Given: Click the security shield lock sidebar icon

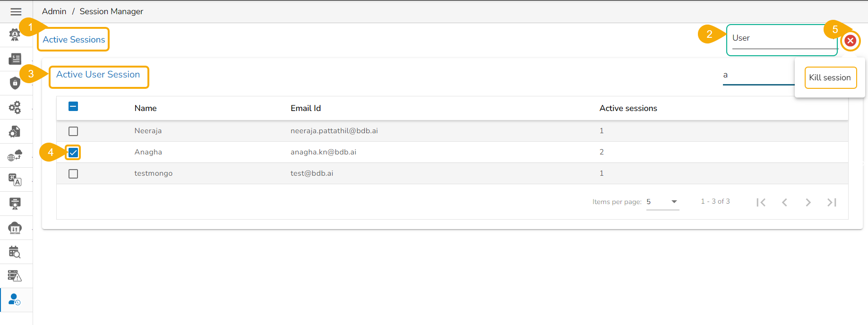Looking at the screenshot, I should pos(15,83).
